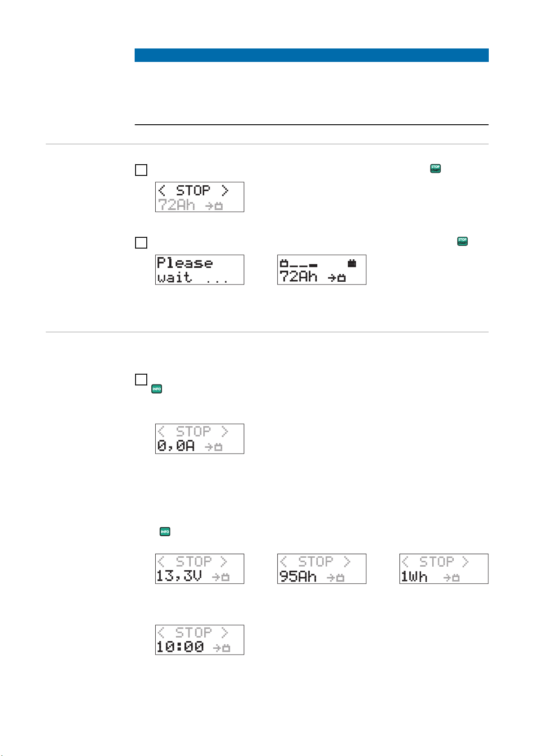
Task: Click the right chevron in the 1Wh STOP display
Action: (x=465, y=561)
